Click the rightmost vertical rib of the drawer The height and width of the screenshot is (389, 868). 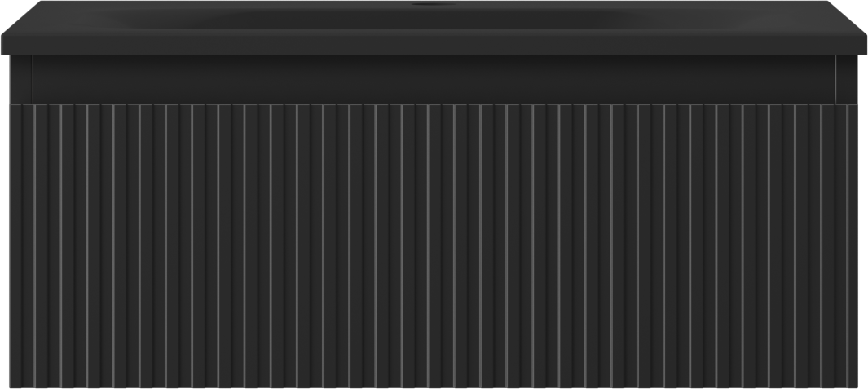[x=853, y=246]
